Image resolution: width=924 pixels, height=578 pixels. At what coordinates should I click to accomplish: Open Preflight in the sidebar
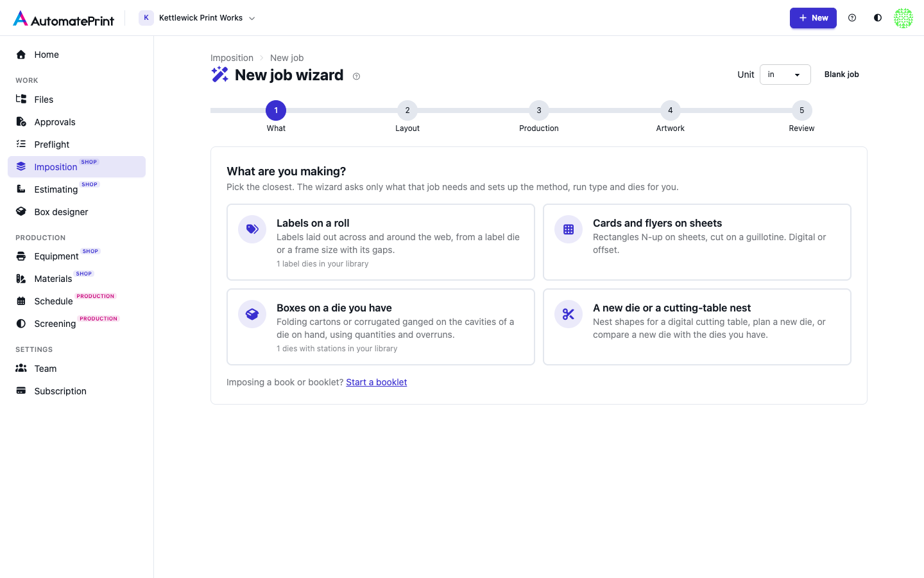coord(76,144)
